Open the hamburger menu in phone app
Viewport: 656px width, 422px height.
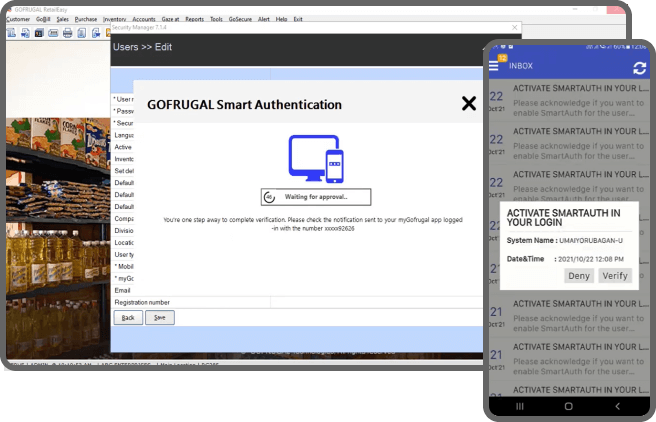[x=494, y=66]
